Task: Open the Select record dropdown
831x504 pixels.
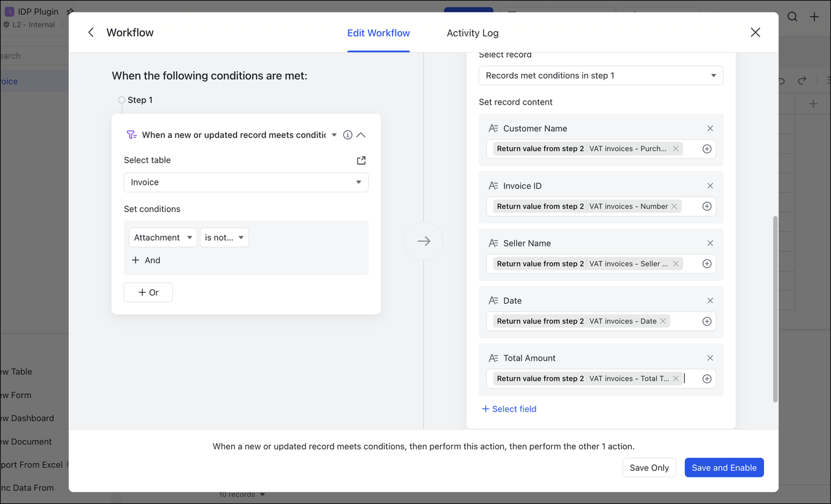Action: (x=601, y=75)
